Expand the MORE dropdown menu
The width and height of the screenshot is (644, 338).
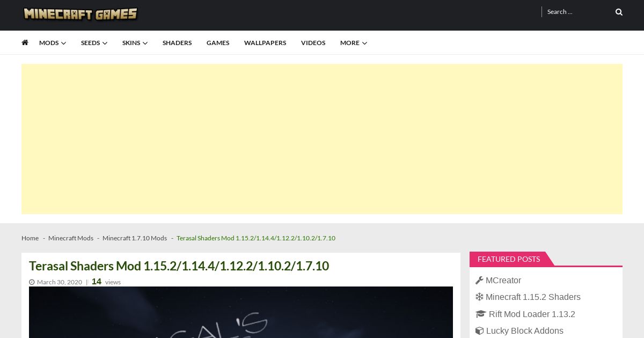pos(354,43)
